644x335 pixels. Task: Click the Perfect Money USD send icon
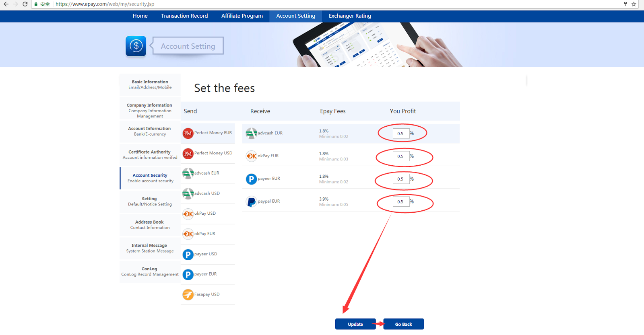coord(188,154)
